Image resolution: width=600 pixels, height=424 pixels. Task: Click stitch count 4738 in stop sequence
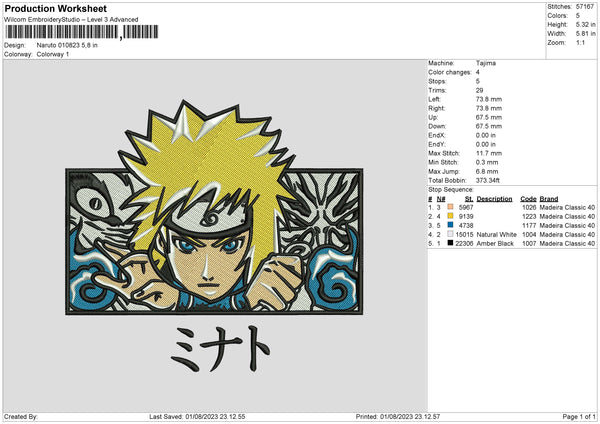click(466, 225)
